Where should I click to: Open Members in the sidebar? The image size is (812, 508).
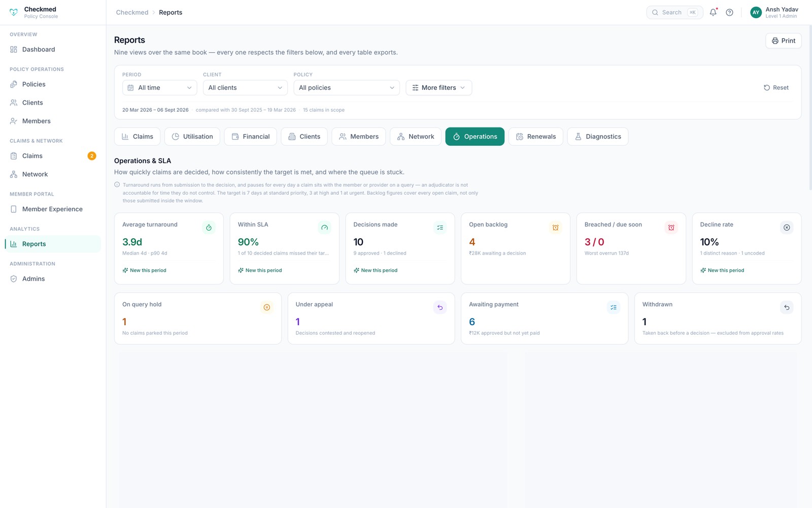53,121
